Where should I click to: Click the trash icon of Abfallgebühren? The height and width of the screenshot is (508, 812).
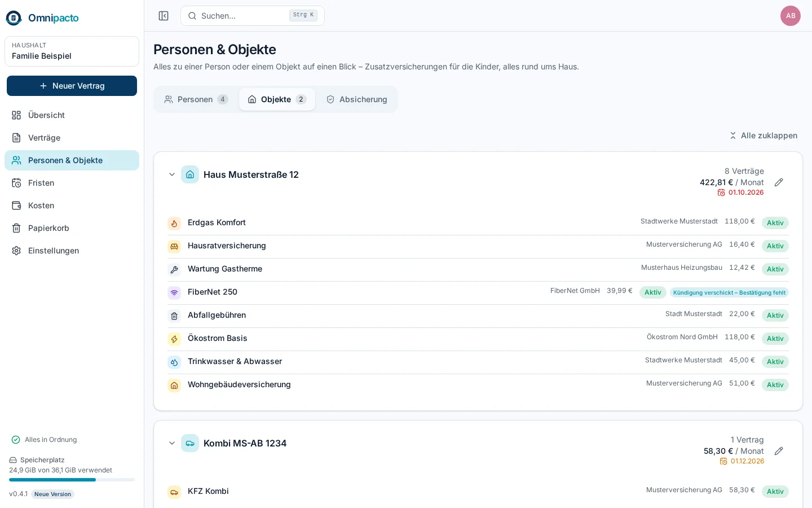(x=174, y=316)
